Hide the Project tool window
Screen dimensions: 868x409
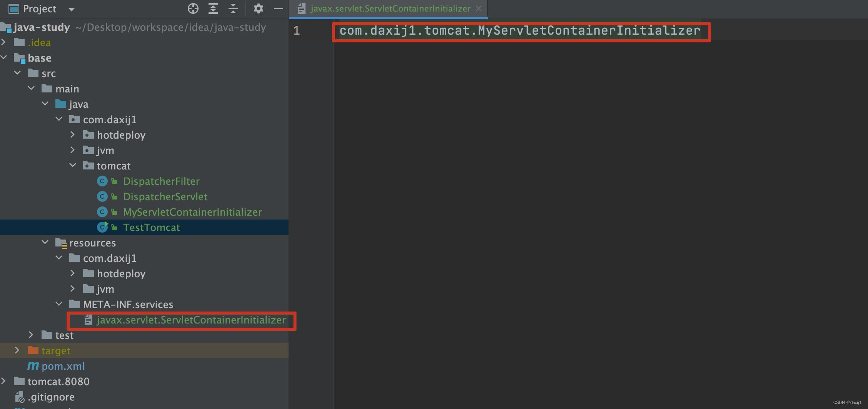pyautogui.click(x=279, y=8)
